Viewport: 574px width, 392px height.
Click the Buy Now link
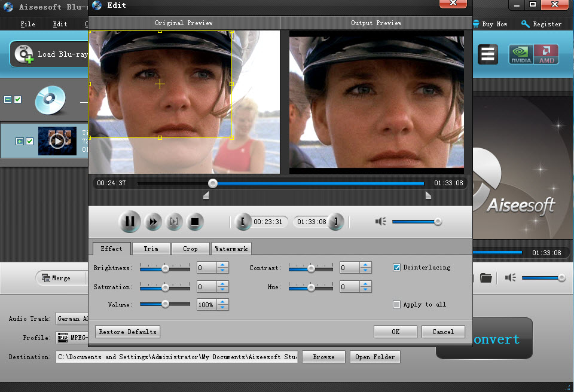click(494, 24)
